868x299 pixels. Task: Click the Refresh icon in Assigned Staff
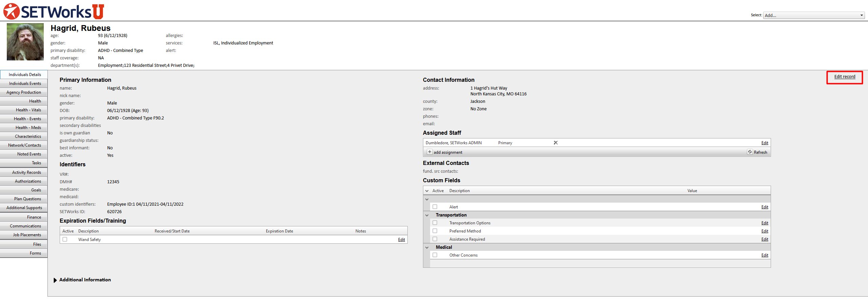click(x=750, y=152)
